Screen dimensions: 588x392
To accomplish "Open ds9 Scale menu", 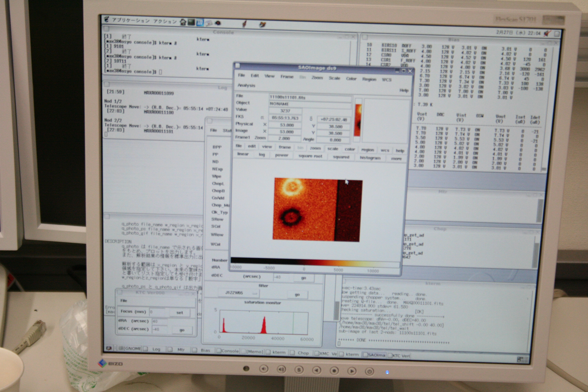I will pos(334,78).
